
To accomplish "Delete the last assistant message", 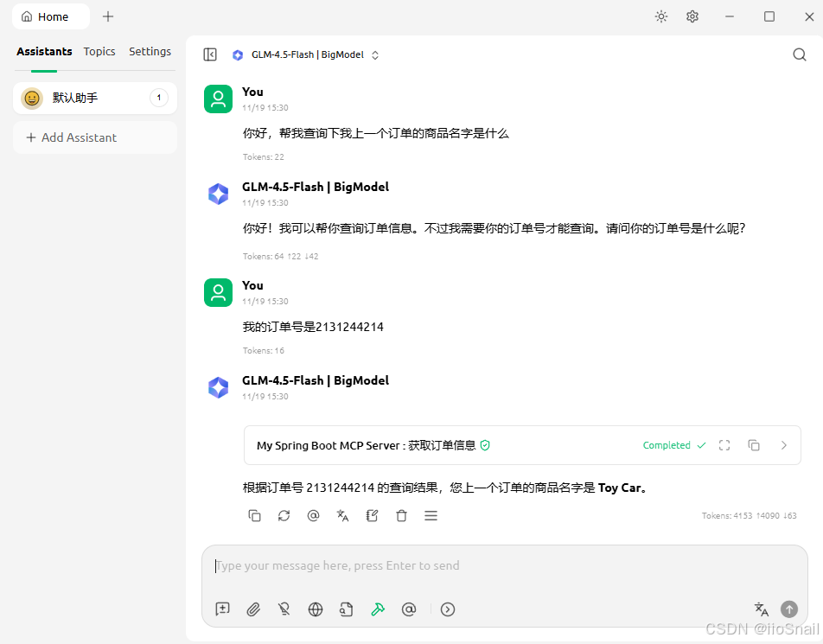I will click(401, 516).
